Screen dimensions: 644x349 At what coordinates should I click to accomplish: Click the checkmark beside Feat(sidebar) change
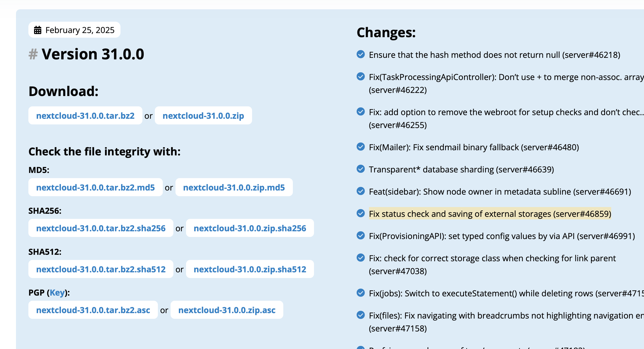[360, 192]
